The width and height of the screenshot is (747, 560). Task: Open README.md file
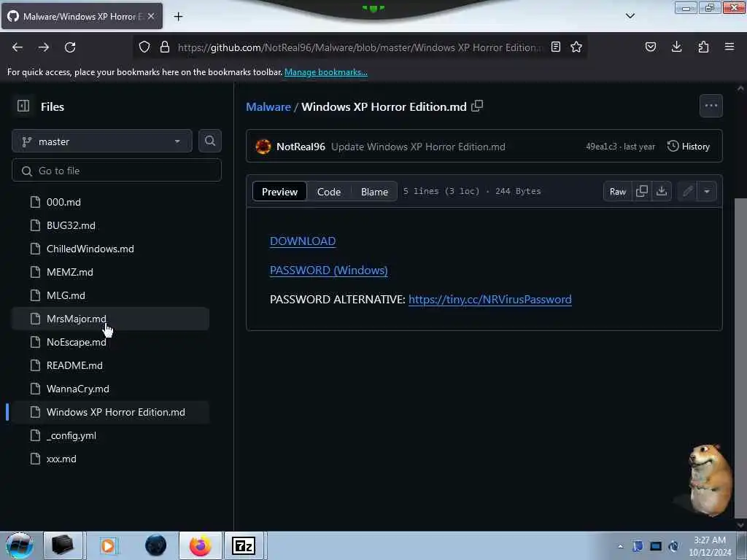pos(111,365)
